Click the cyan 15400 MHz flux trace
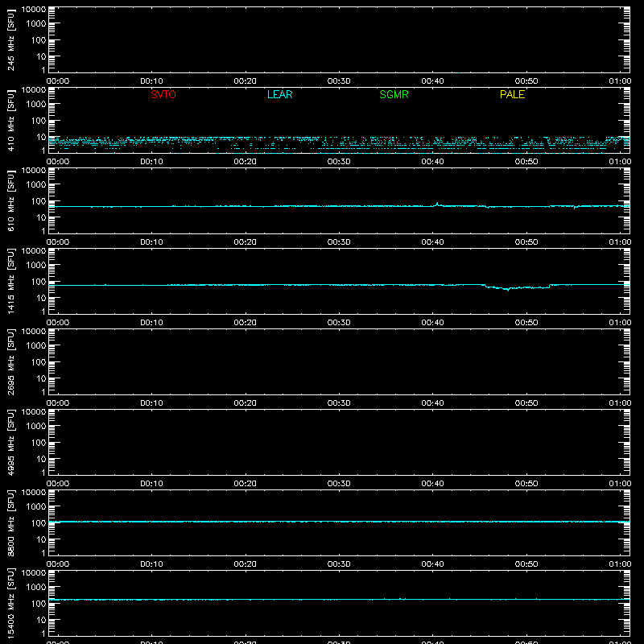Image resolution: width=644 pixels, height=644 pixels. pos(339,600)
